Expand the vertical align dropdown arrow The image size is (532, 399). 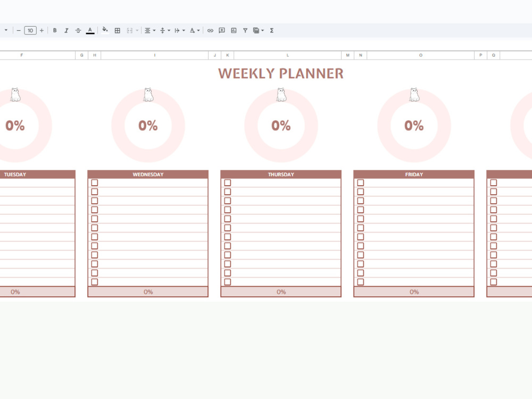tap(169, 30)
